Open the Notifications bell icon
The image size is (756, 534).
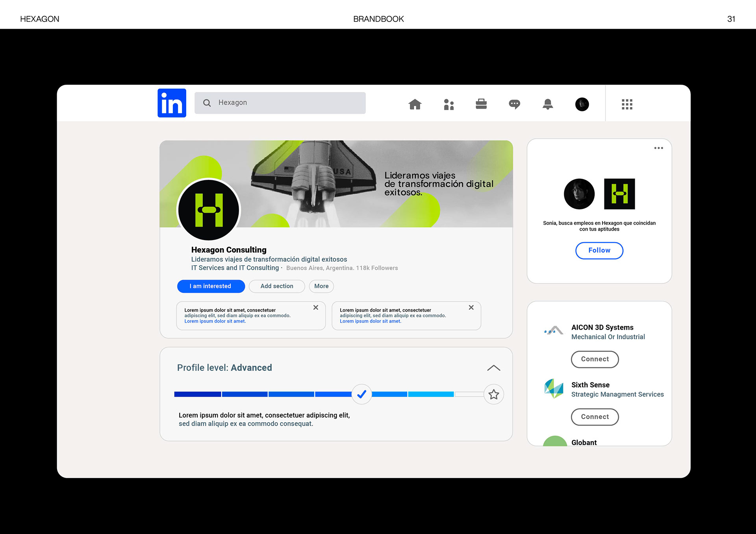pos(547,104)
